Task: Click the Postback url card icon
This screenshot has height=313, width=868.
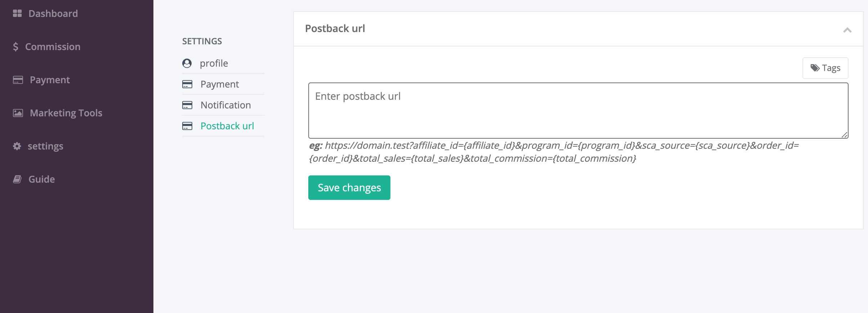Action: click(187, 126)
